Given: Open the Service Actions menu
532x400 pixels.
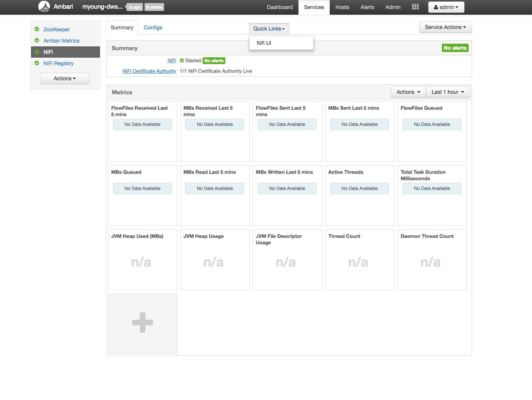Looking at the screenshot, I should pyautogui.click(x=445, y=27).
